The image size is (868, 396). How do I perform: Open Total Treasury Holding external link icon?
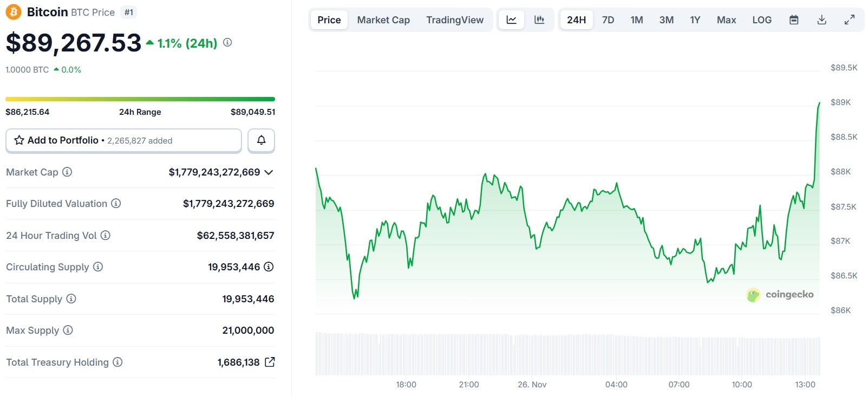[270, 362]
